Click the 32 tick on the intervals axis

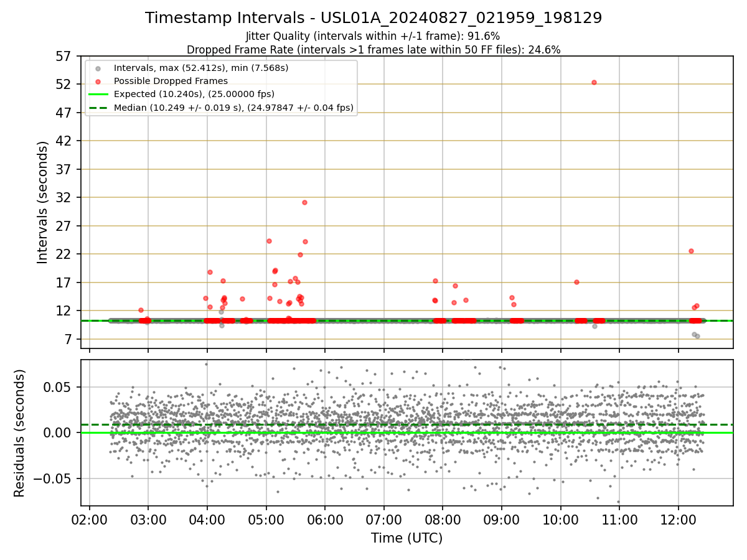pyautogui.click(x=63, y=197)
